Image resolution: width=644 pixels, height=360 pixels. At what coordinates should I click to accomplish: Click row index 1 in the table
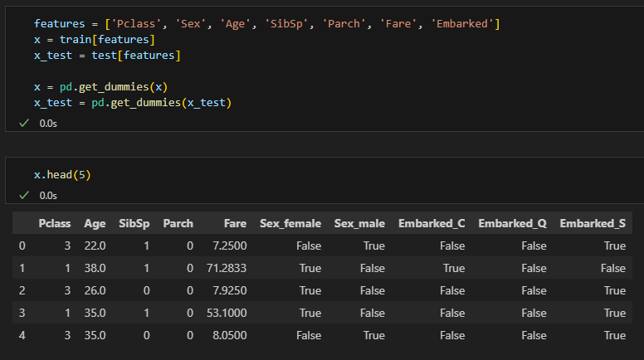pyautogui.click(x=22, y=268)
